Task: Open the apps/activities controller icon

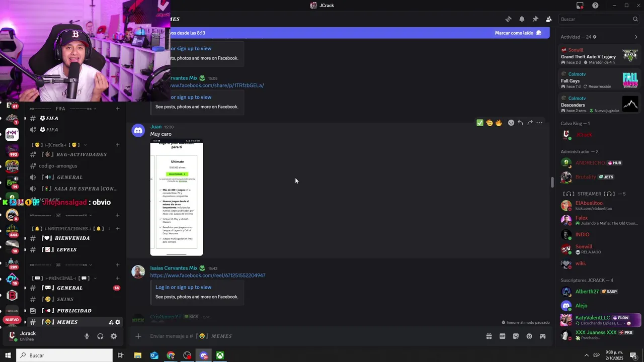Action: point(543,336)
